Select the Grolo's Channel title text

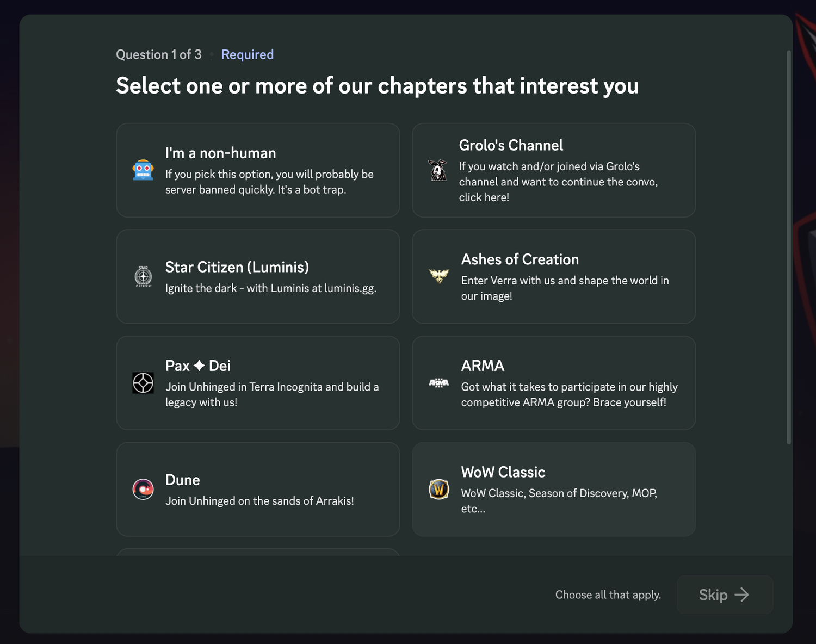pos(511,145)
